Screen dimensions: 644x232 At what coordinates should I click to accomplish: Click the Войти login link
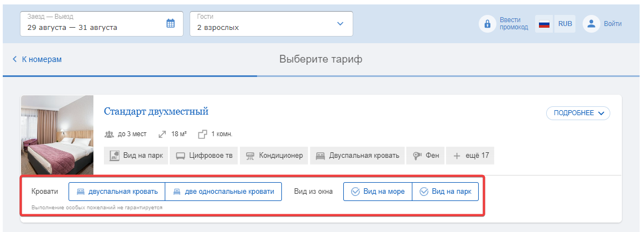coord(612,24)
